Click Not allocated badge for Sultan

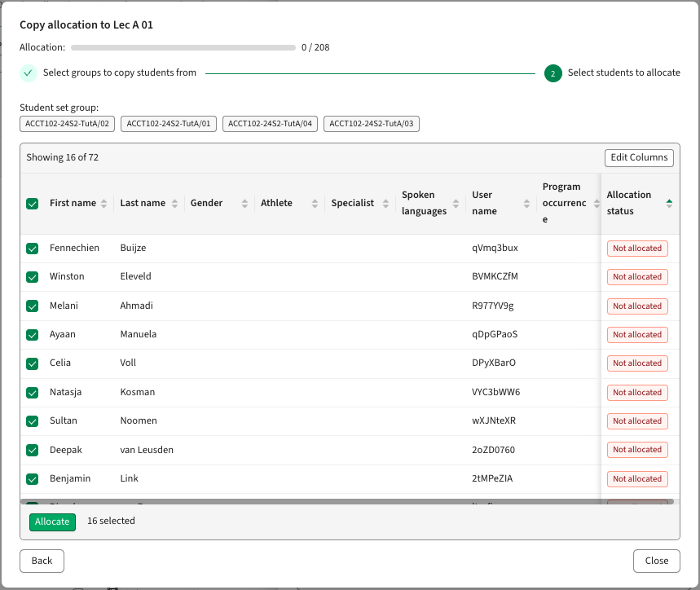[x=637, y=421]
